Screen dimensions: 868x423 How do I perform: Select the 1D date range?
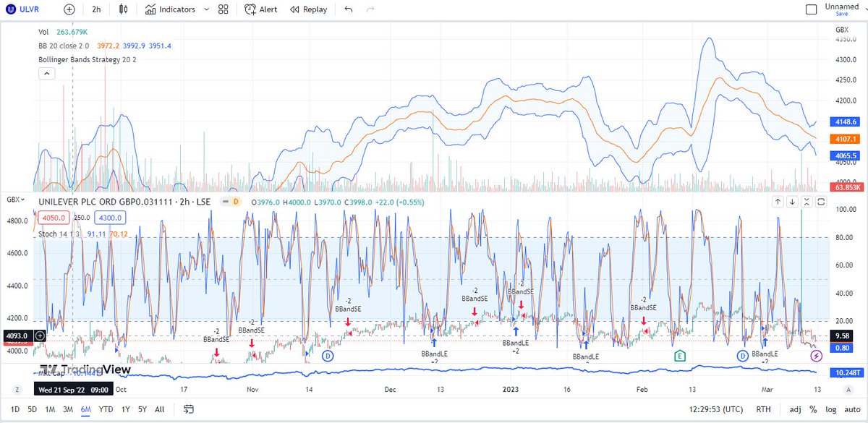[15, 409]
